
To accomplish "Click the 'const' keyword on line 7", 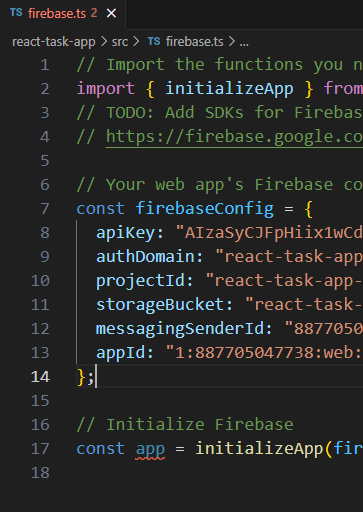I will 101,209.
